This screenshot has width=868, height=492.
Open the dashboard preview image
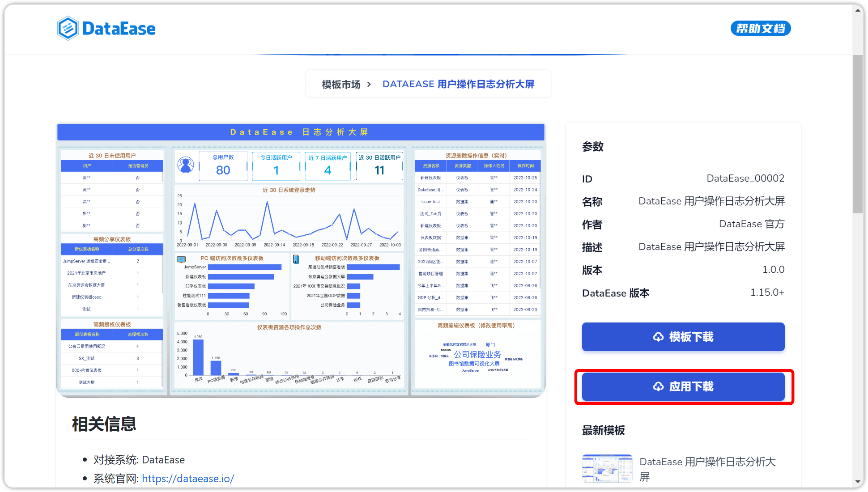301,260
